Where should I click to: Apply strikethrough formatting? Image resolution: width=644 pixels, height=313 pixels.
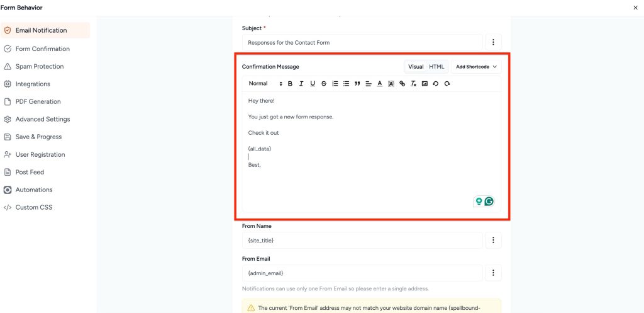[x=324, y=84]
